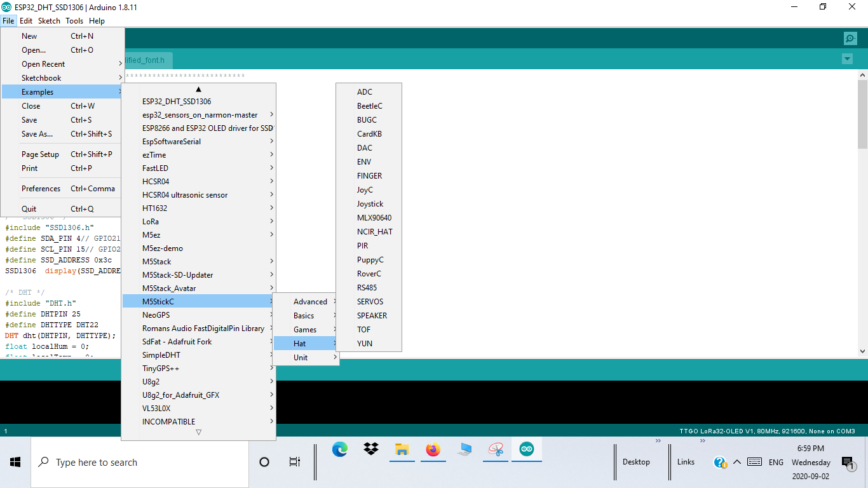868x488 pixels.
Task: Open Cortana circle icon on taskbar
Action: pos(264,462)
